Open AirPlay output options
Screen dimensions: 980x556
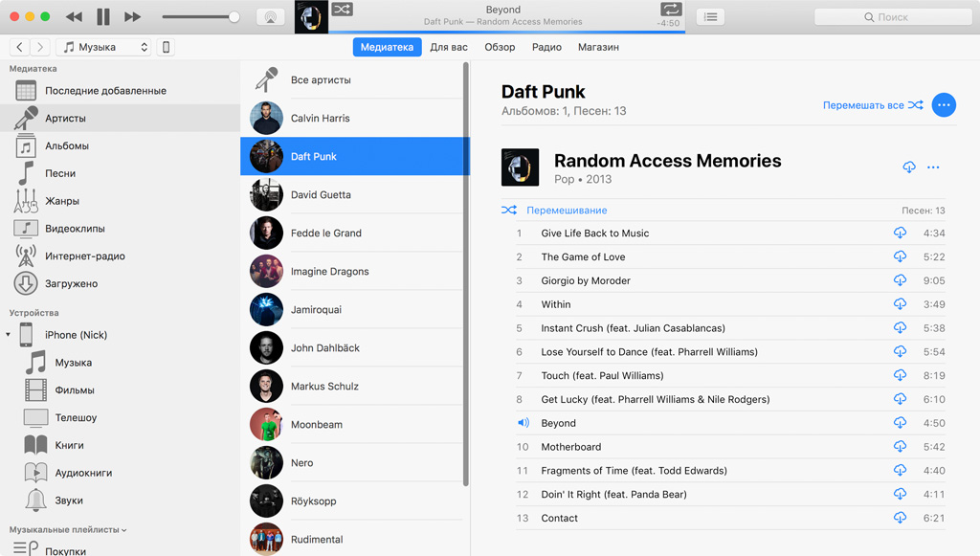(x=271, y=17)
